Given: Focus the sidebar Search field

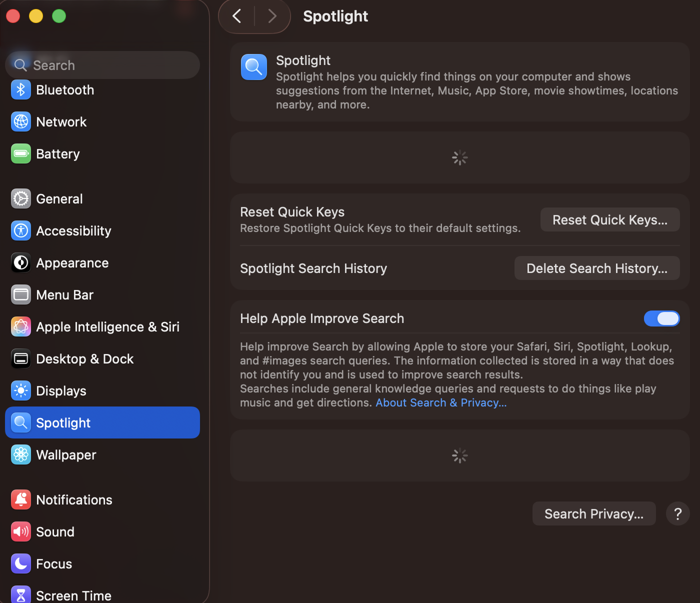Looking at the screenshot, I should pos(102,65).
